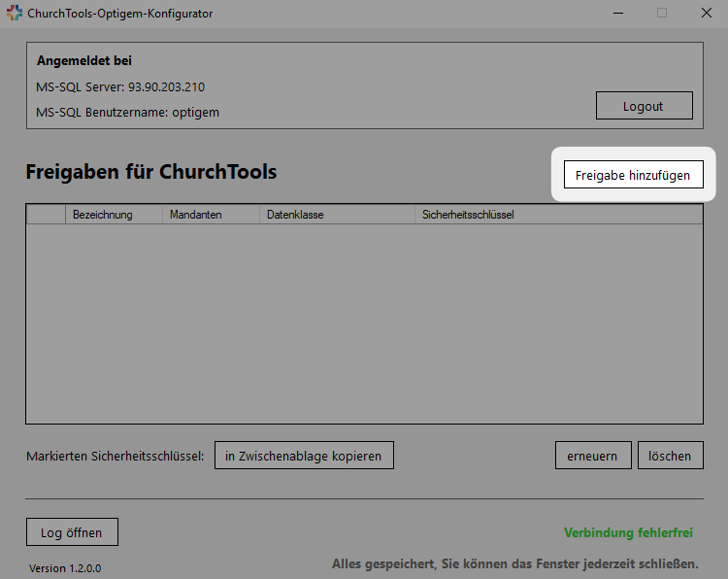Minimize the Konfigurator window
The height and width of the screenshot is (579, 728).
tap(618, 13)
